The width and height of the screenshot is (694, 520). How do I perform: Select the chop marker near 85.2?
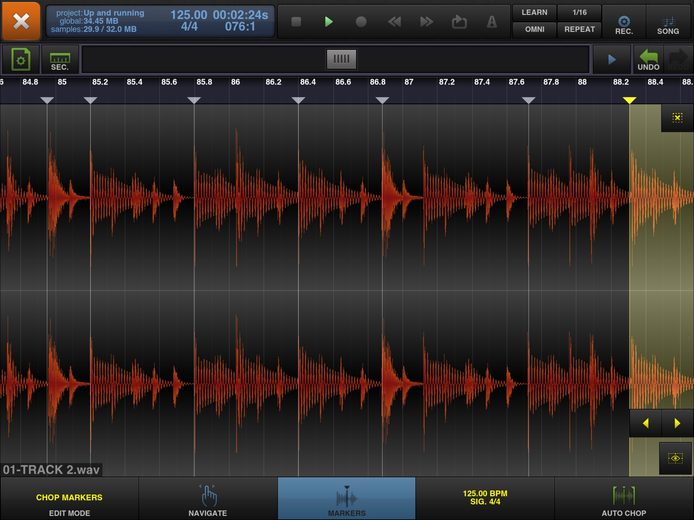[x=90, y=100]
